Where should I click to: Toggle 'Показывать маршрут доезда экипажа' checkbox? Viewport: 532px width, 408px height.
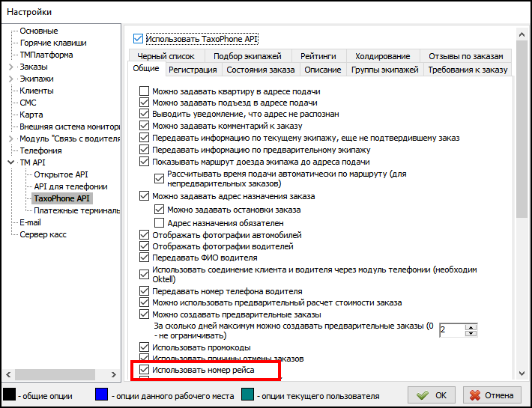[144, 162]
